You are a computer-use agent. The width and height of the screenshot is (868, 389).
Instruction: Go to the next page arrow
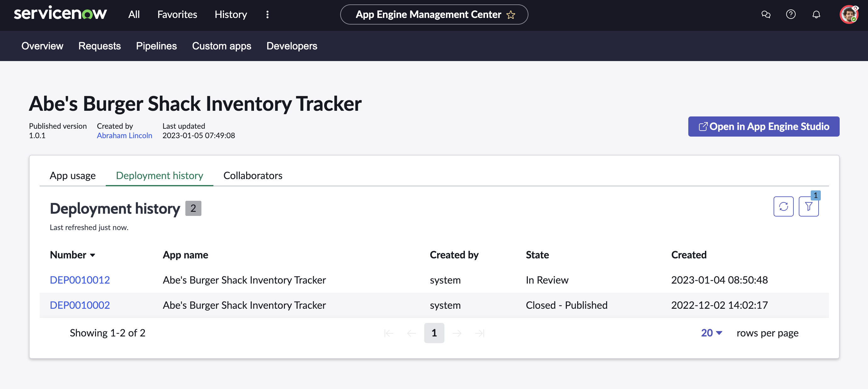(x=457, y=333)
